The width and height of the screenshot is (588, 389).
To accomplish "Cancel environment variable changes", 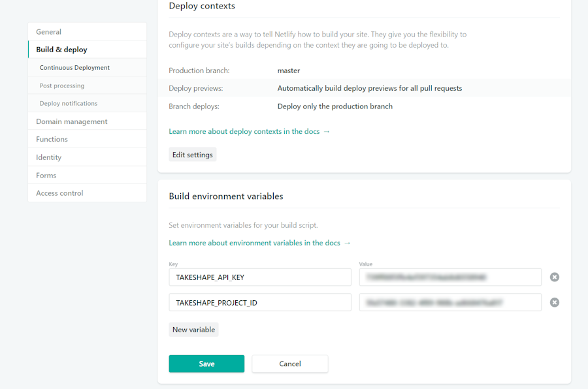I will [290, 364].
